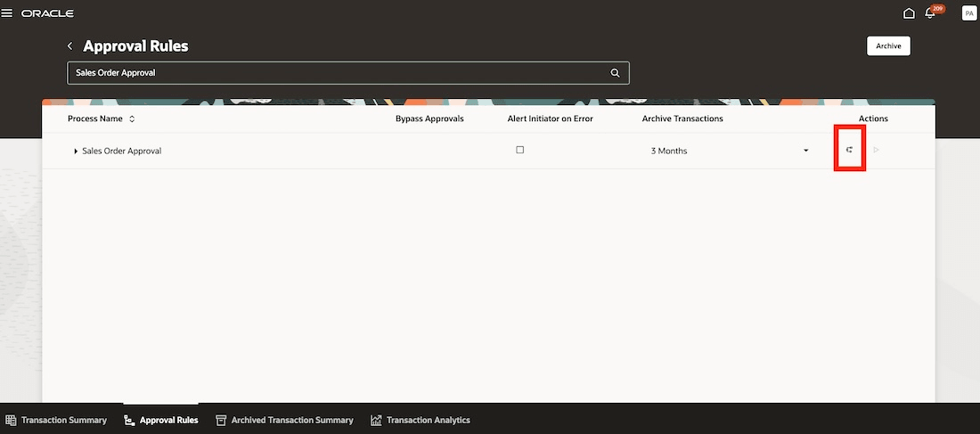Open the Transaction Analytics tab
Viewport: 980px width, 434px height.
click(x=420, y=421)
